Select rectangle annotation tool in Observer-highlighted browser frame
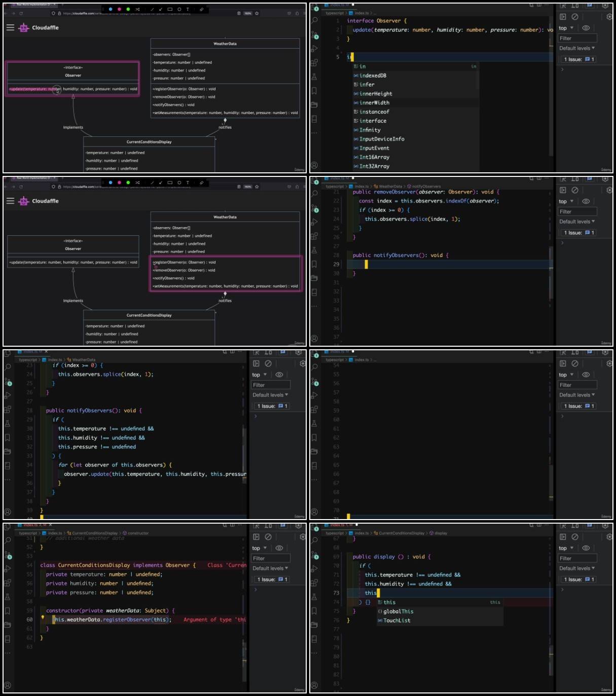616x696 pixels. pyautogui.click(x=170, y=9)
